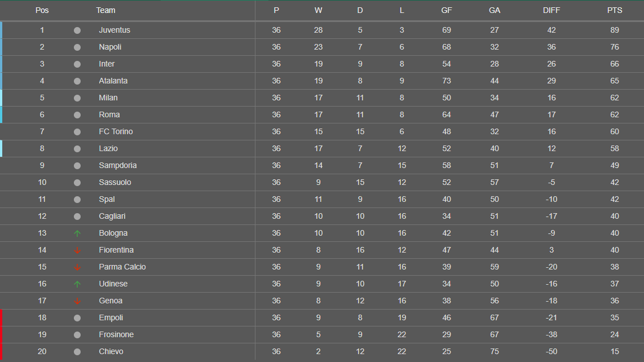Sort the table by PTS column header
644x362 pixels.
615,10
